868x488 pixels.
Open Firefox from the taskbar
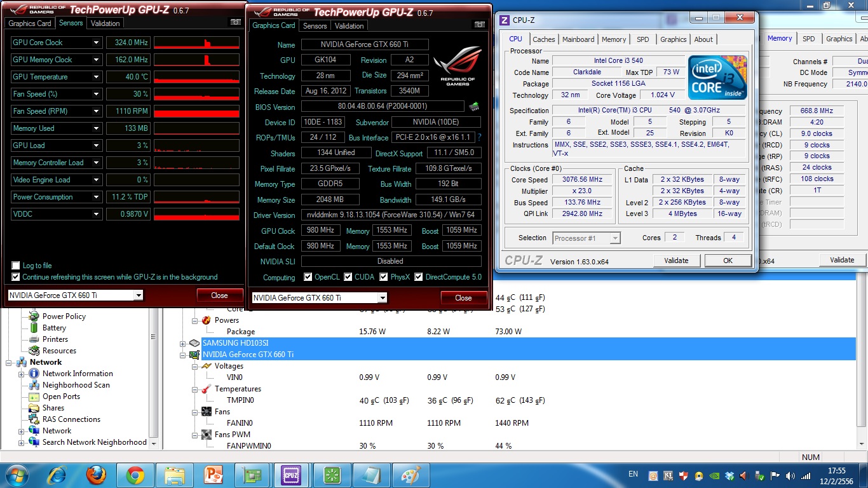(x=96, y=475)
